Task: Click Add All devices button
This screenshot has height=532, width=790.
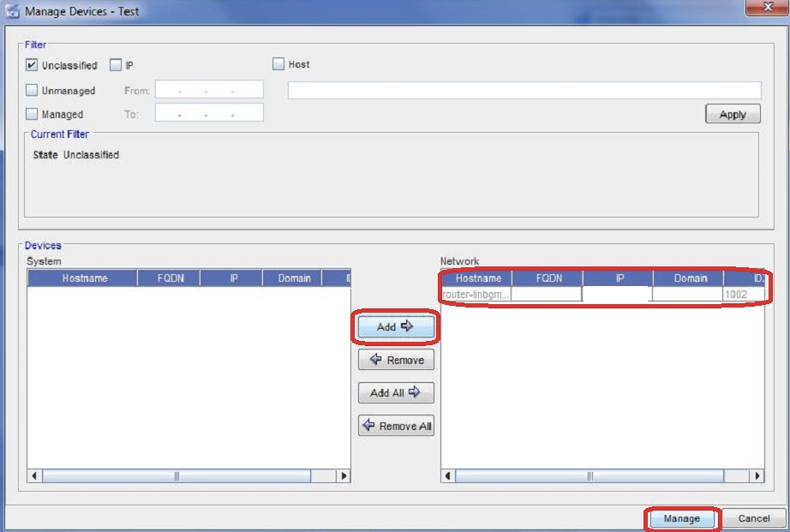Action: [396, 392]
